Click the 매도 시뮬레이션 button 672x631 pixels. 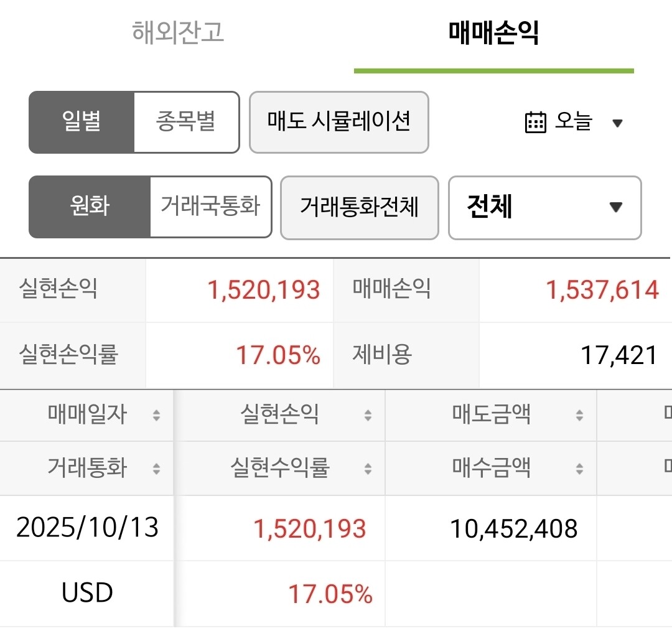coord(339,122)
